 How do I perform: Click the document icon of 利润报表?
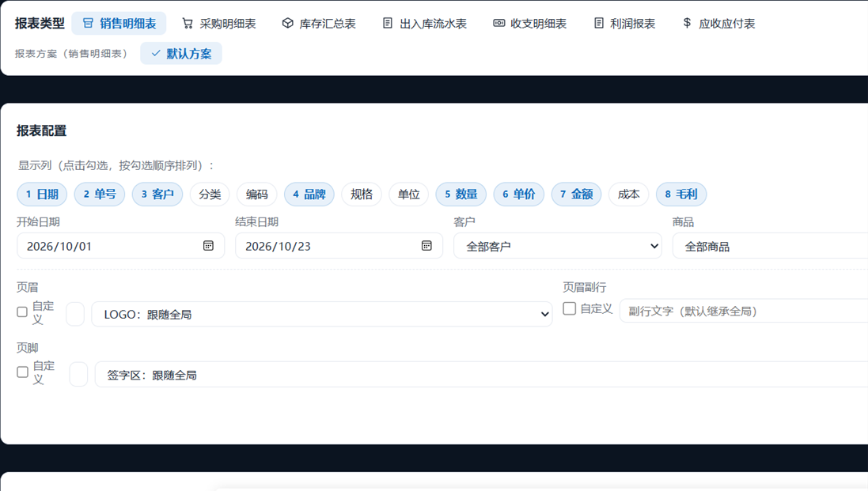pos(598,23)
